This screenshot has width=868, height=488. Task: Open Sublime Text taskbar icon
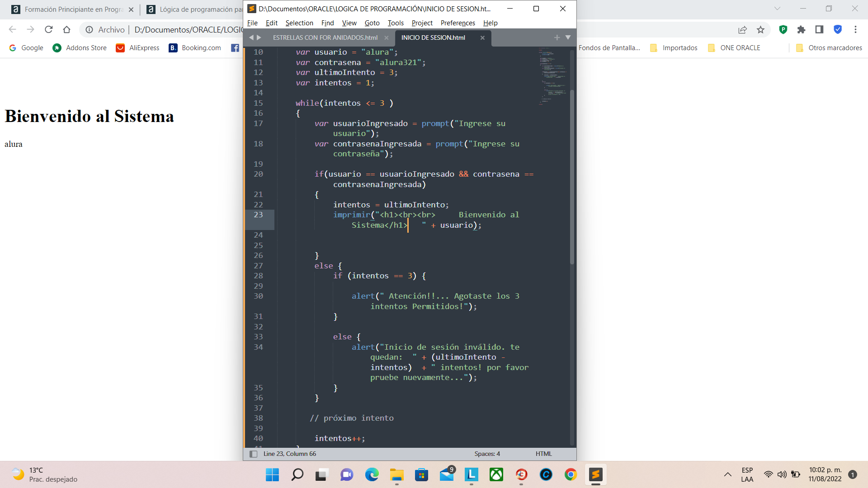(595, 475)
